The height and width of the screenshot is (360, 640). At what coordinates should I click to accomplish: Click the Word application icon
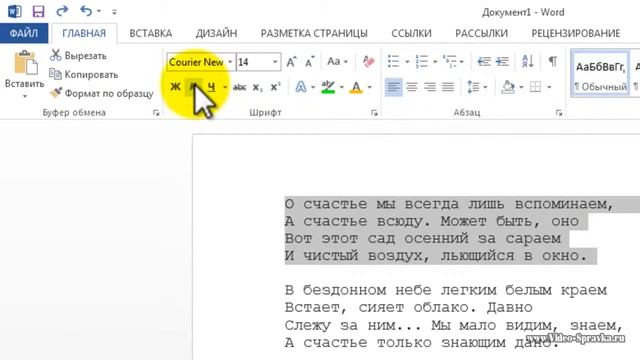pos(15,11)
